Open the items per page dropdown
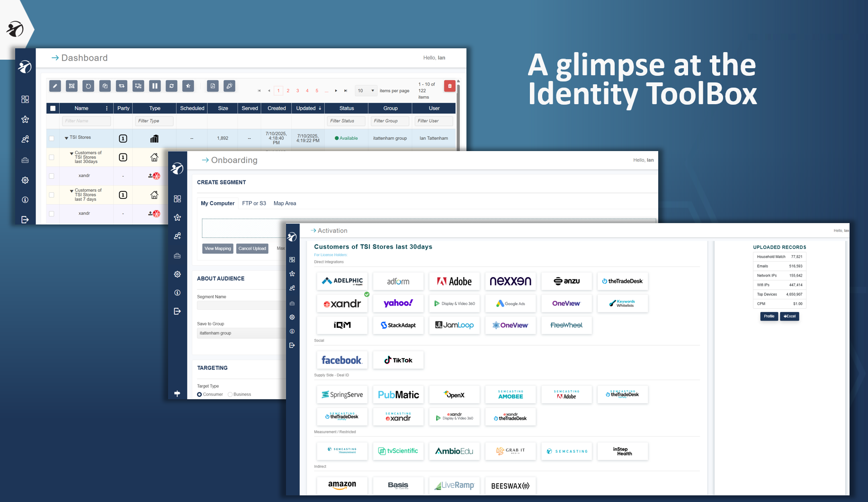Image resolution: width=868 pixels, height=502 pixels. click(x=366, y=90)
